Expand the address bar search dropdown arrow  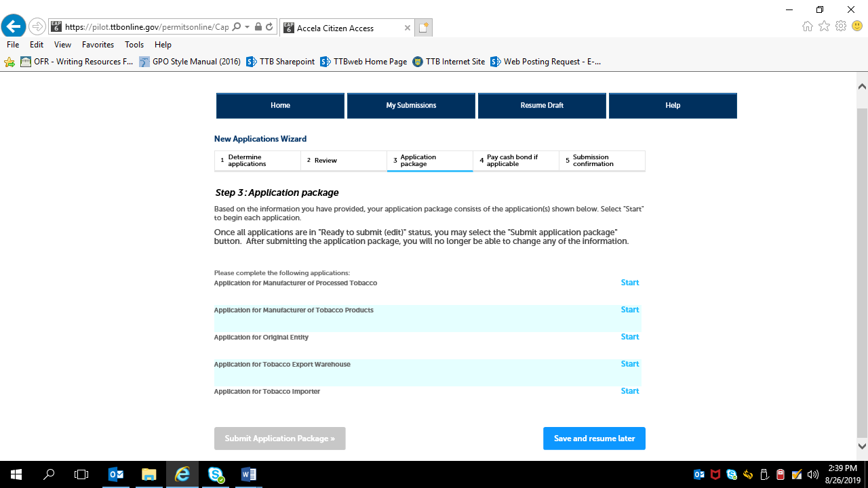247,27
